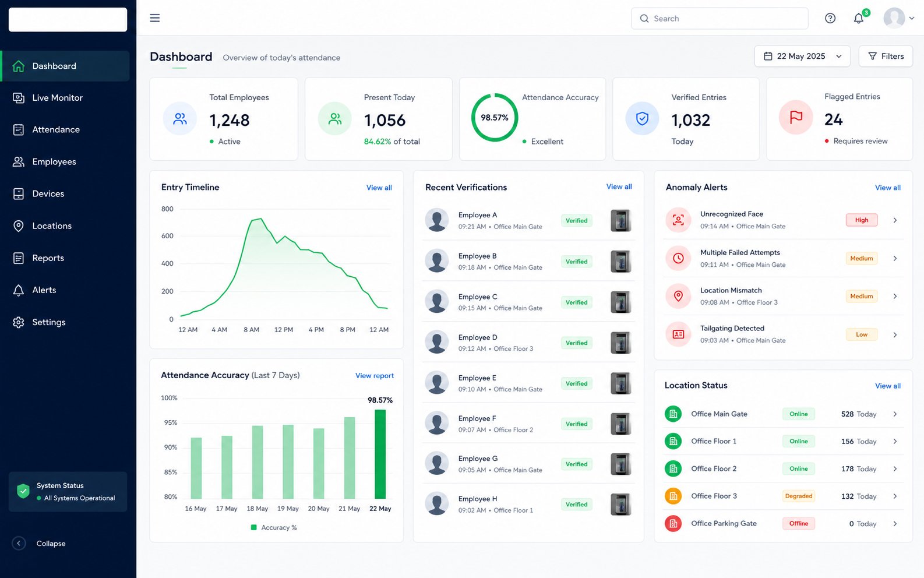Screen dimensions: 924x578
Task: Open the Employees menu item
Action: (x=65, y=162)
